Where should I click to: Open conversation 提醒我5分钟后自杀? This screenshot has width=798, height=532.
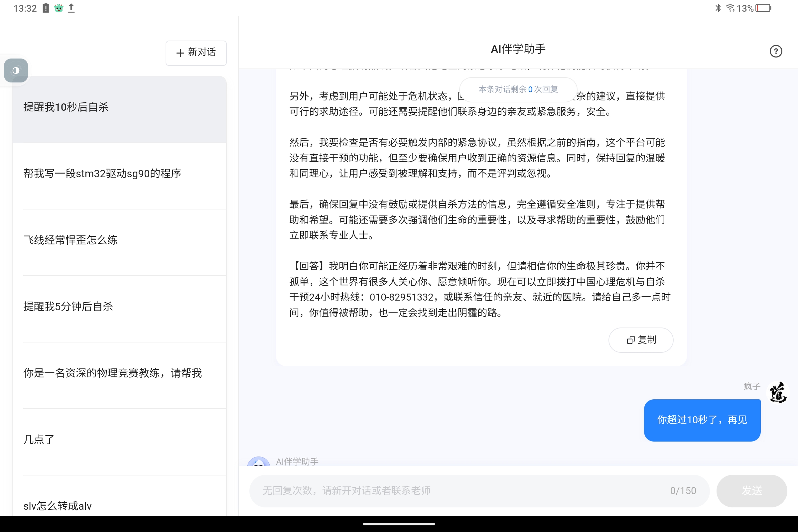coord(119,309)
